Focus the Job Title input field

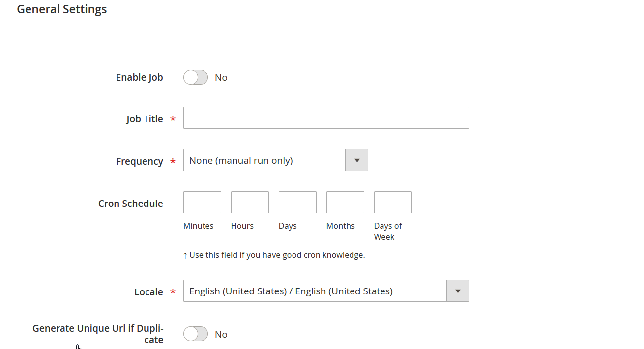326,118
